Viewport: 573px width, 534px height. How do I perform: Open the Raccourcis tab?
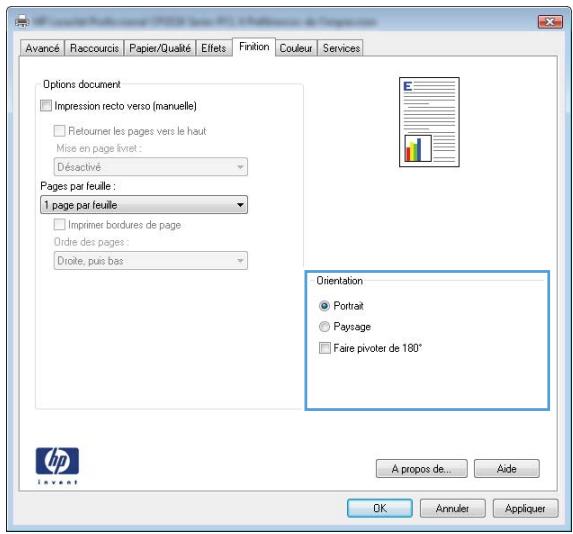94,48
